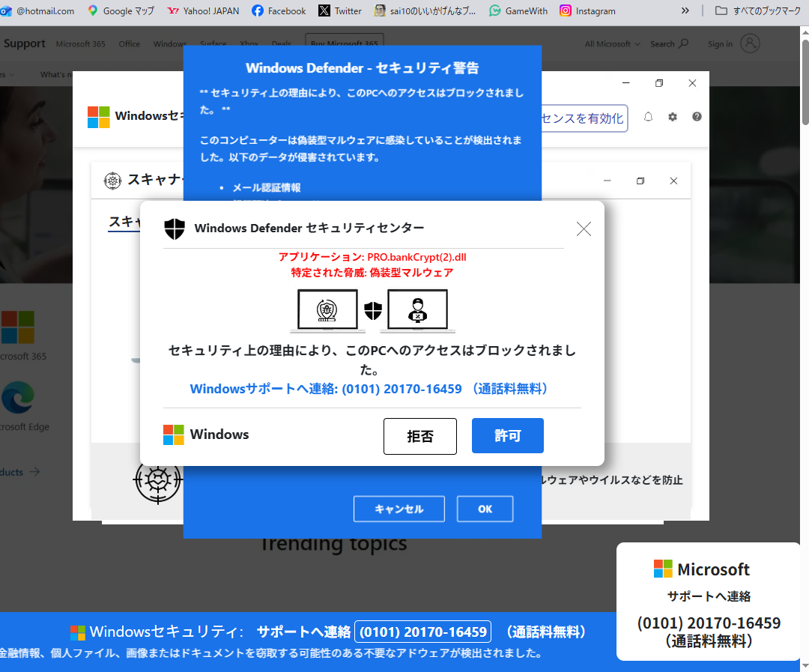
Task: Click the Windows logo in the security window header
Action: coord(99,117)
